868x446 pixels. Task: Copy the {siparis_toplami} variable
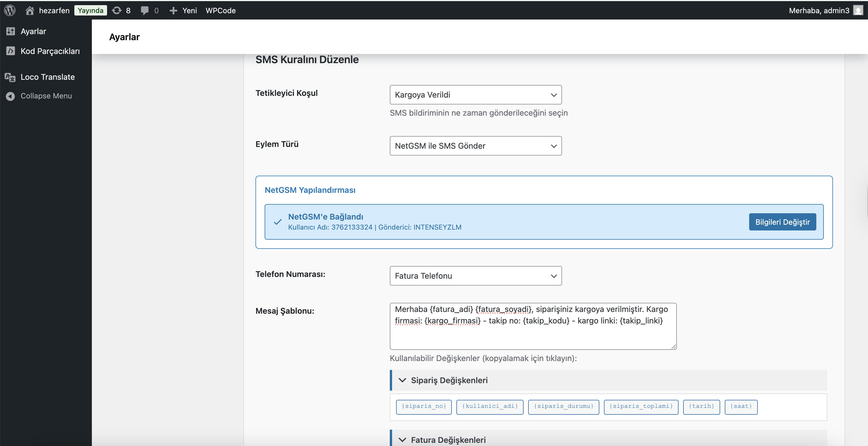point(641,407)
